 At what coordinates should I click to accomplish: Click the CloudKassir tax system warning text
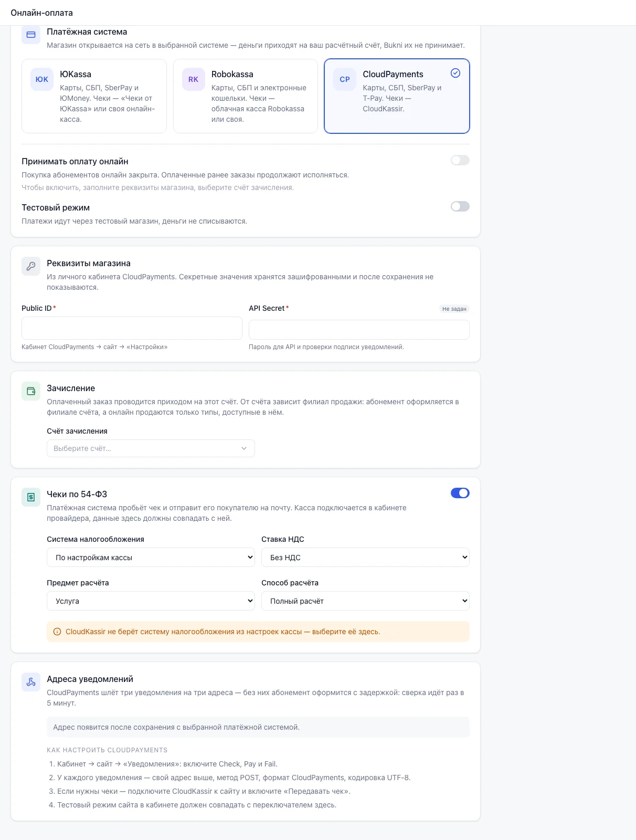click(222, 632)
